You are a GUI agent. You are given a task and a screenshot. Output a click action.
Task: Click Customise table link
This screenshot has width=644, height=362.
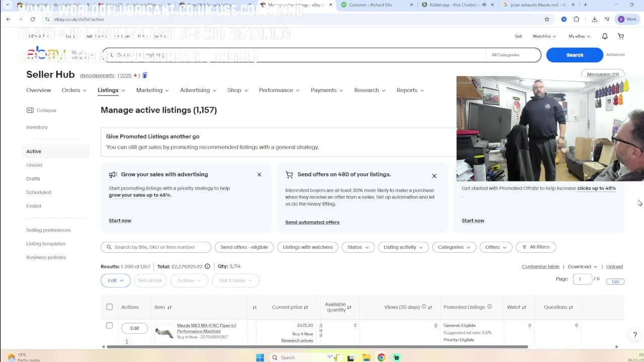pyautogui.click(x=540, y=266)
